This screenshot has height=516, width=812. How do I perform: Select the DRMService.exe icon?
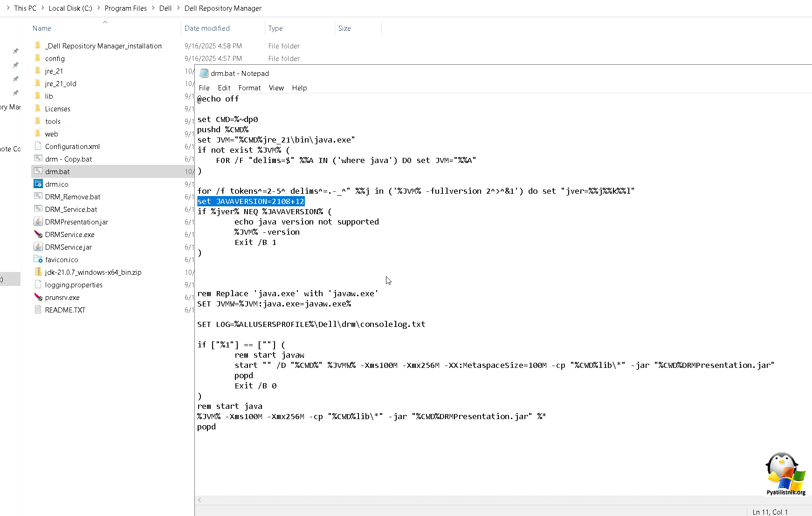click(38, 234)
